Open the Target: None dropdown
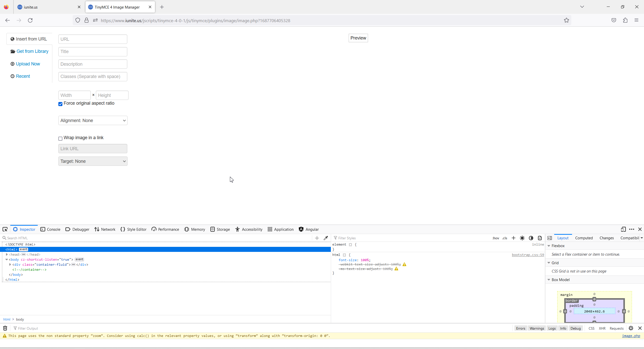The width and height of the screenshot is (644, 349). [x=93, y=161]
